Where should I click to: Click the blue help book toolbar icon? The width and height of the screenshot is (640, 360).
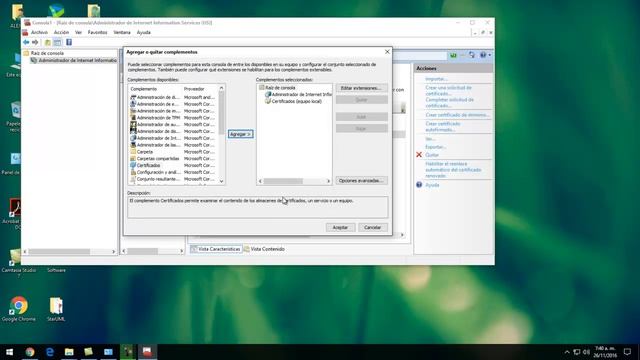click(x=69, y=42)
